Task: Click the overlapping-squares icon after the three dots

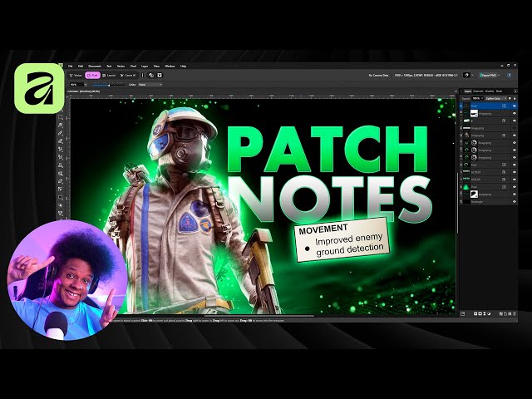Action: pos(151,76)
